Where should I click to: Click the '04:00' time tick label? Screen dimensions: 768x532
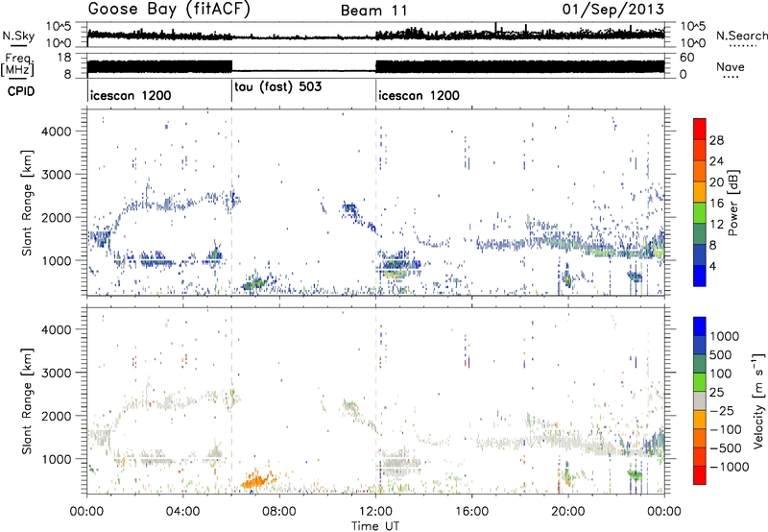[183, 512]
